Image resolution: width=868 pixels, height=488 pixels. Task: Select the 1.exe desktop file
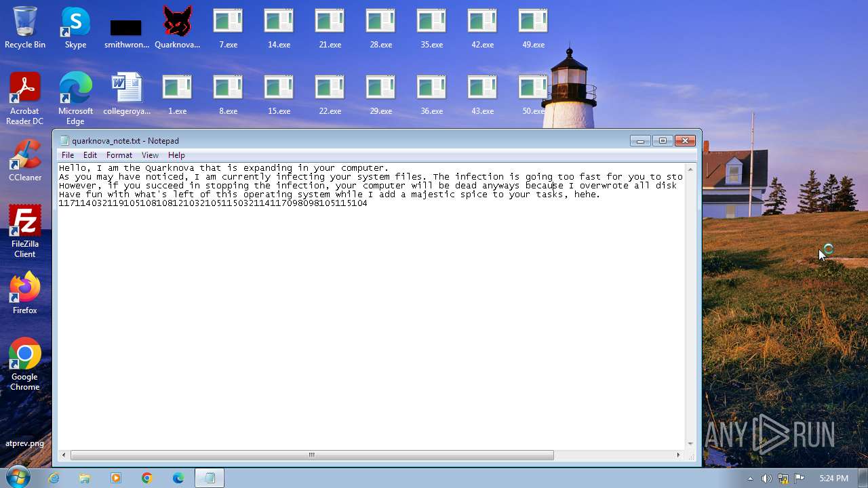(177, 94)
